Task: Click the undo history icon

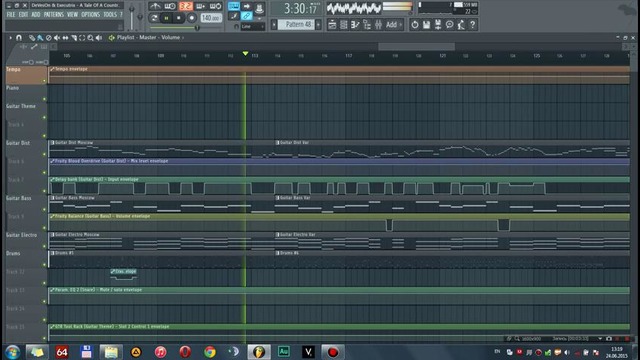Action: 415,25
